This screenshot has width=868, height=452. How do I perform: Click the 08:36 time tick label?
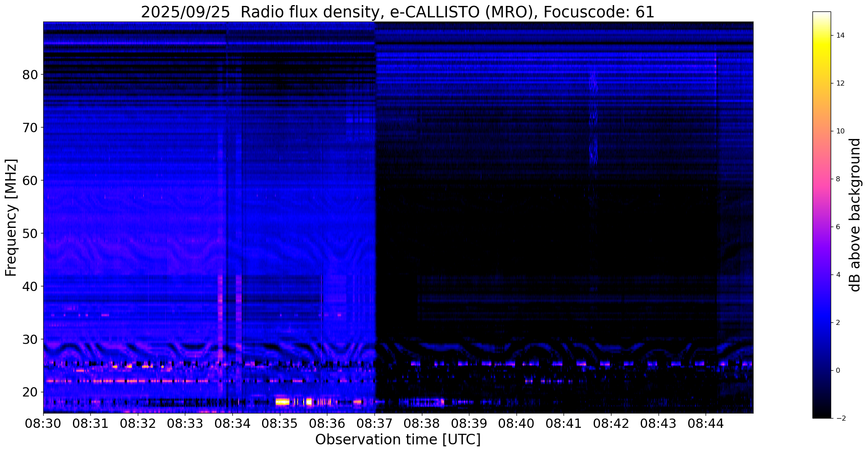(327, 423)
